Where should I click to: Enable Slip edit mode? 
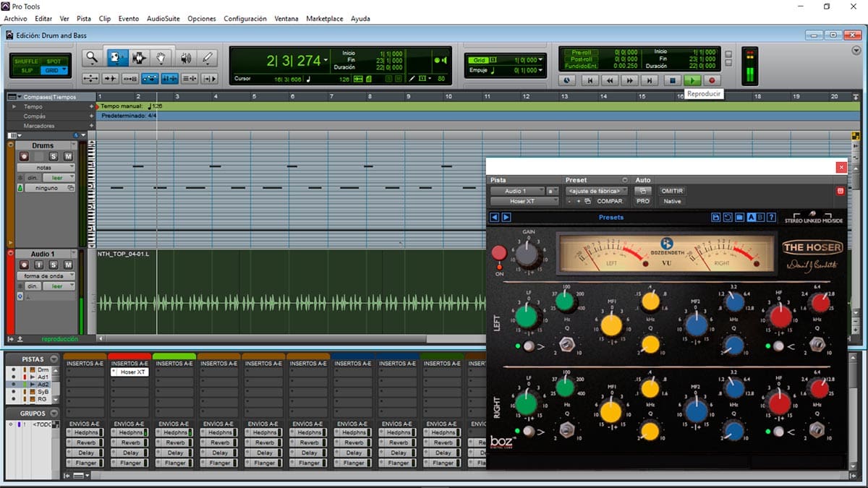coord(25,70)
